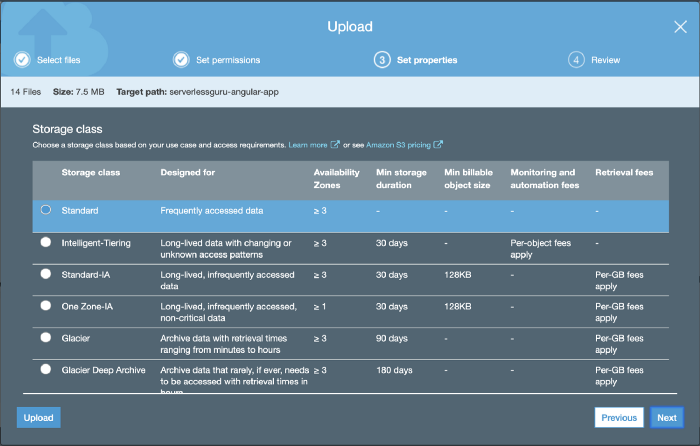This screenshot has height=446, width=700.
Task: Click 128KB in the One Zone-IA row
Action: (458, 306)
